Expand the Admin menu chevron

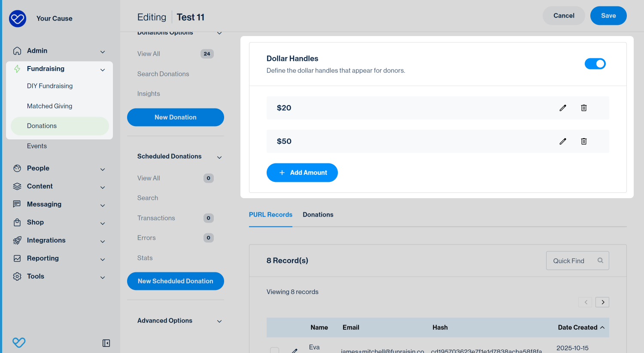(103, 52)
